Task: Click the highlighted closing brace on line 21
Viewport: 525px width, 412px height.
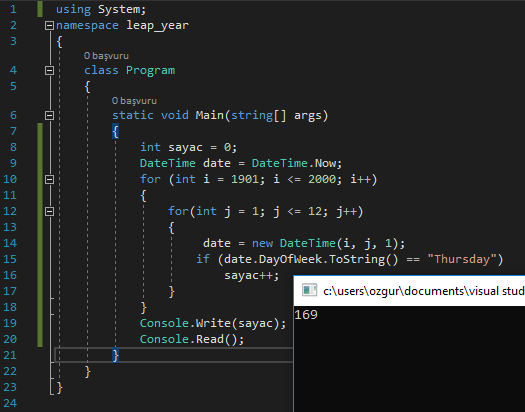Action: [x=116, y=355]
